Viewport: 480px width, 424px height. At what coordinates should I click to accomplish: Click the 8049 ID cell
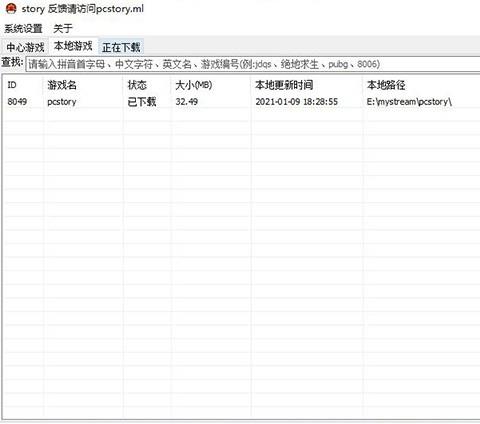tap(17, 102)
